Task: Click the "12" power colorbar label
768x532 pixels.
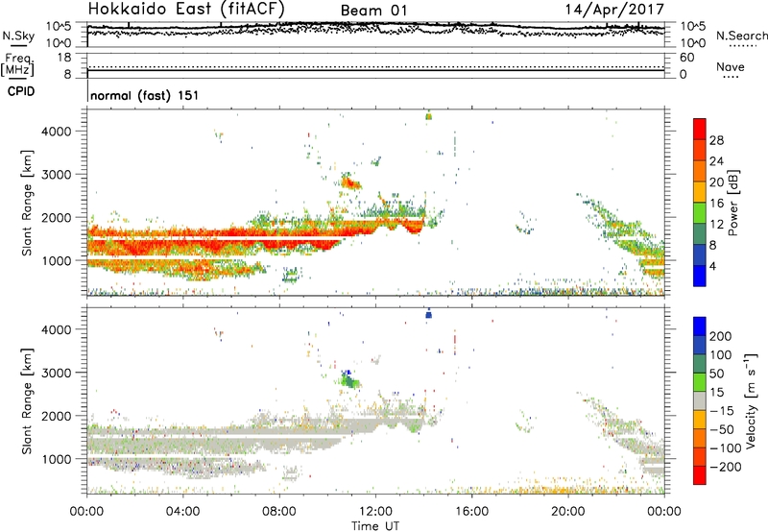Action: point(716,225)
